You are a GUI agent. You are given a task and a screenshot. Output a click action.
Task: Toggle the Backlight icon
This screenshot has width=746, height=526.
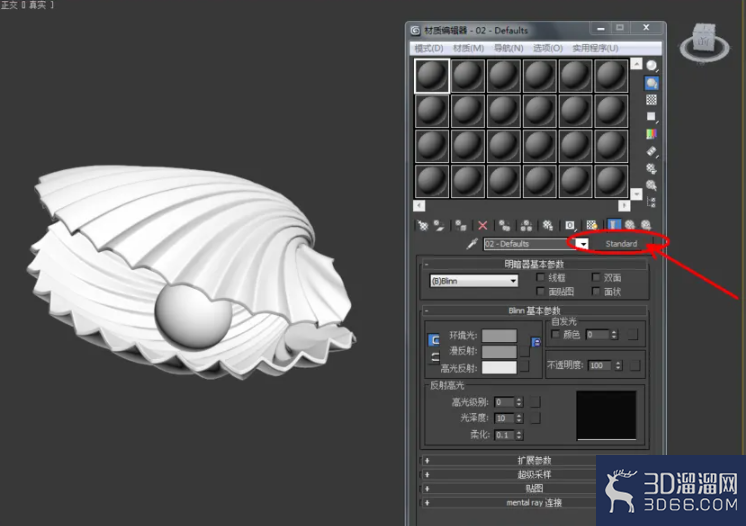coord(651,83)
